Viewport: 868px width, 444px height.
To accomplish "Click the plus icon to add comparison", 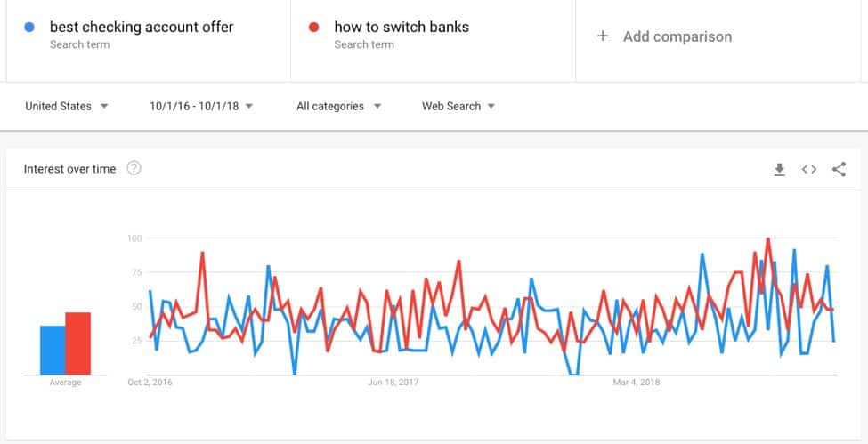I will (603, 36).
